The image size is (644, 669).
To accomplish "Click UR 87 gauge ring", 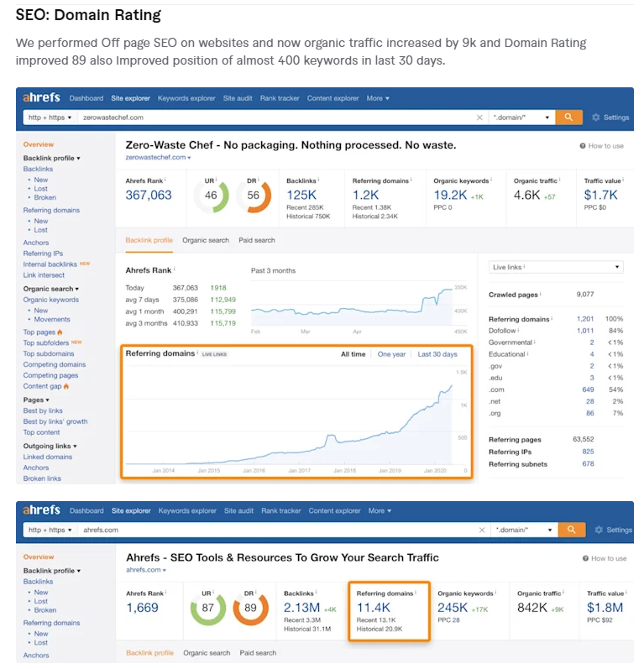I will tap(208, 608).
